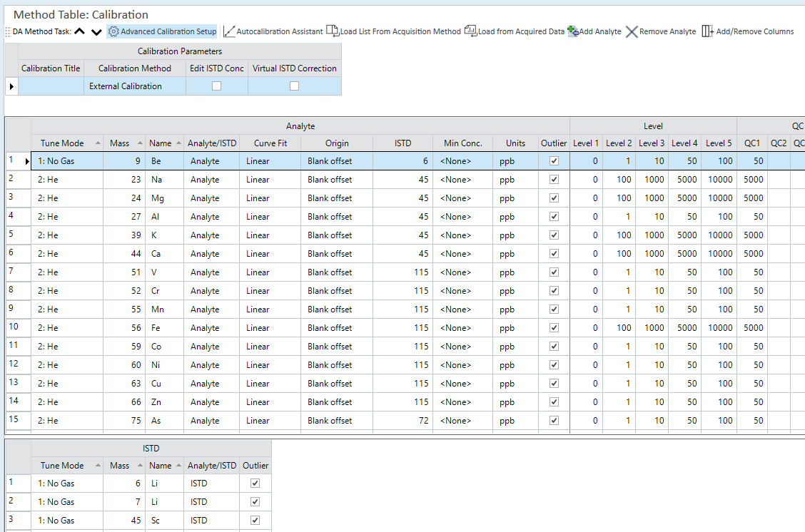Click the Curve Fit column header
This screenshot has width=805, height=532.
270,143
